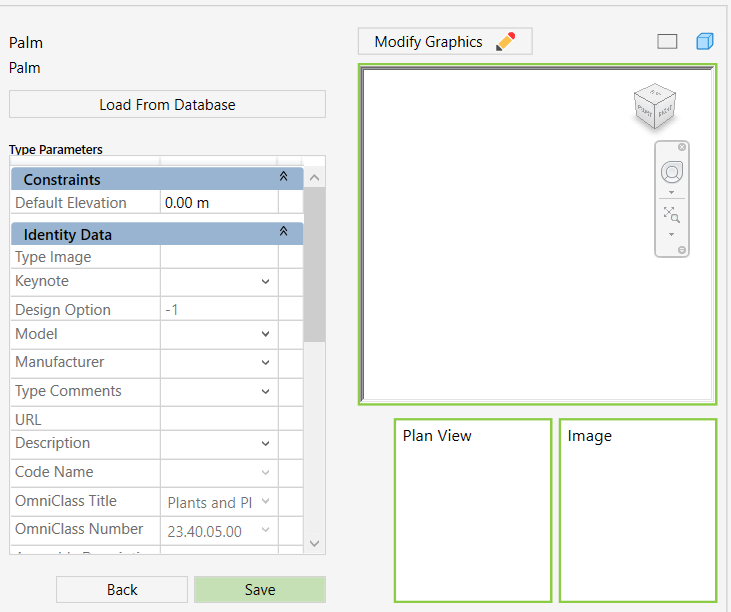This screenshot has width=731, height=612.
Task: Open the Model dropdown
Action: [265, 334]
